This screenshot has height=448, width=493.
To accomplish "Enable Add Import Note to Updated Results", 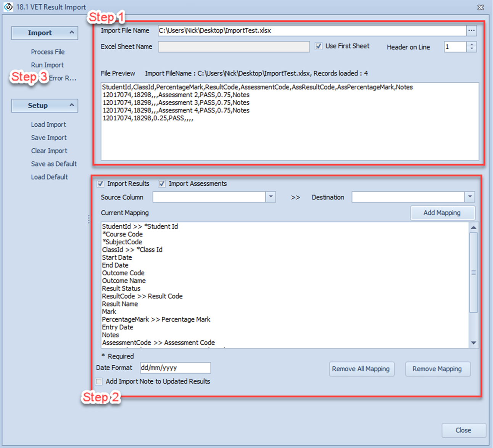I will tap(99, 382).
